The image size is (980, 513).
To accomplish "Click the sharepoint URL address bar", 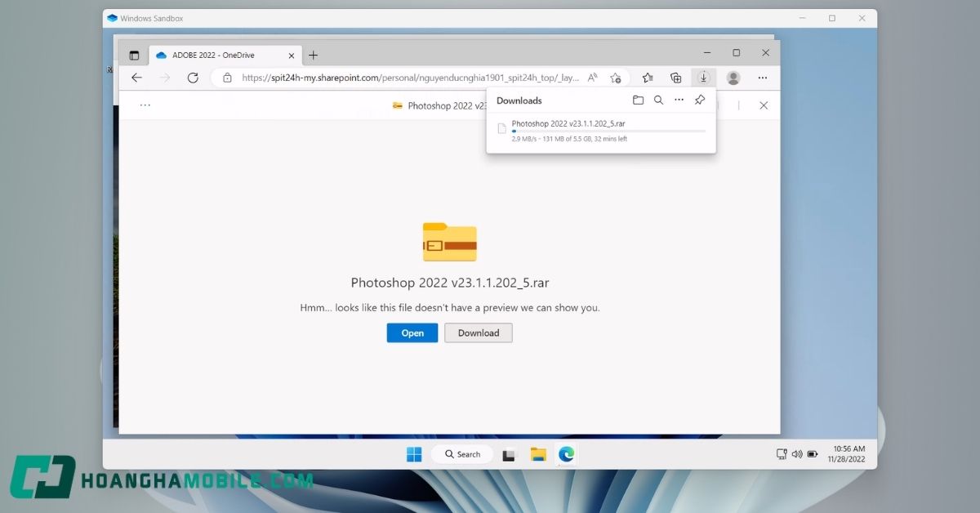I will point(410,78).
